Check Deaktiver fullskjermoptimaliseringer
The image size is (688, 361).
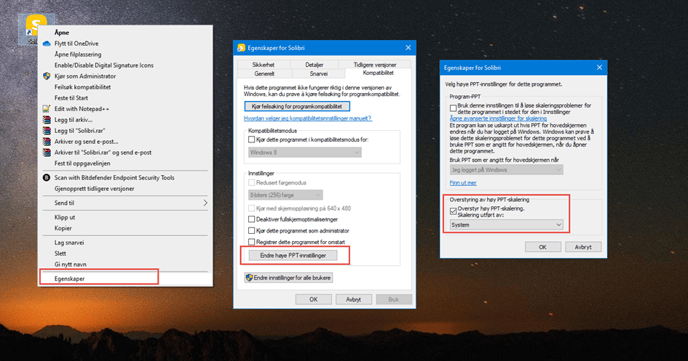tap(251, 219)
